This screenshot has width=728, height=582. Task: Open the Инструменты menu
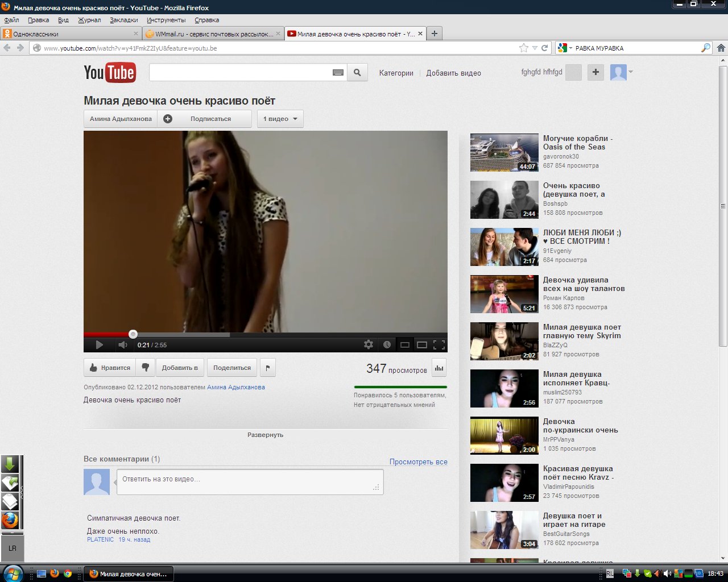166,20
